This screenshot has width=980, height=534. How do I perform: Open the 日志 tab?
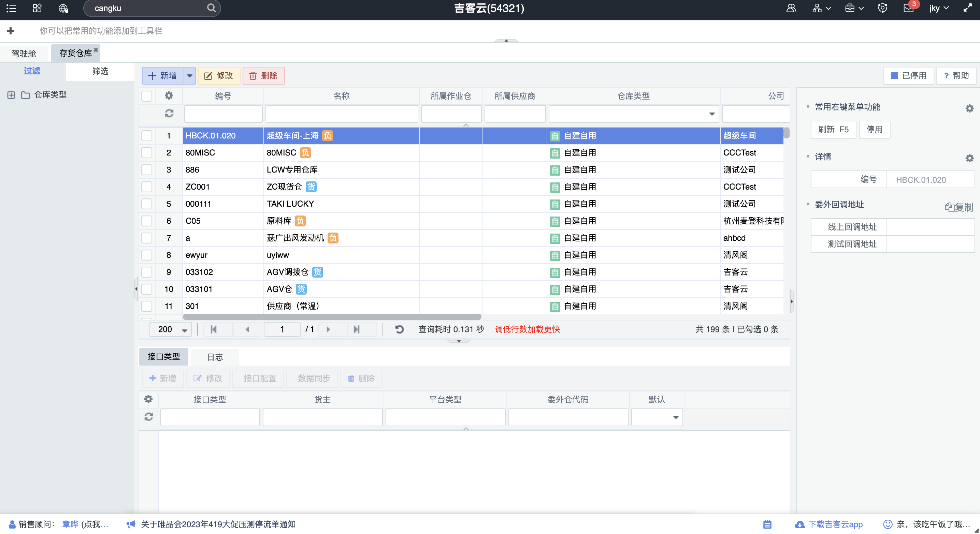(215, 357)
